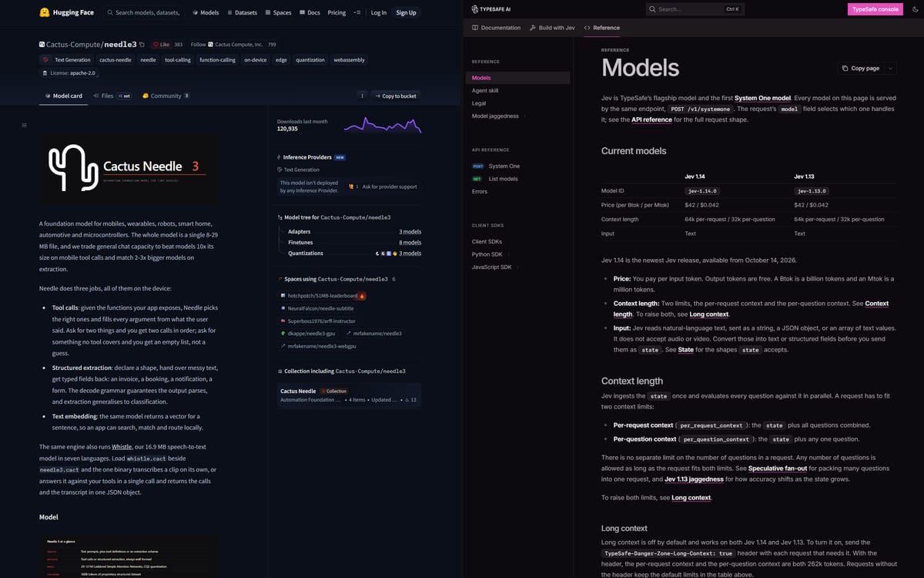The width and height of the screenshot is (924, 578).
Task: Open the table of contents icon
Action: [x=24, y=125]
